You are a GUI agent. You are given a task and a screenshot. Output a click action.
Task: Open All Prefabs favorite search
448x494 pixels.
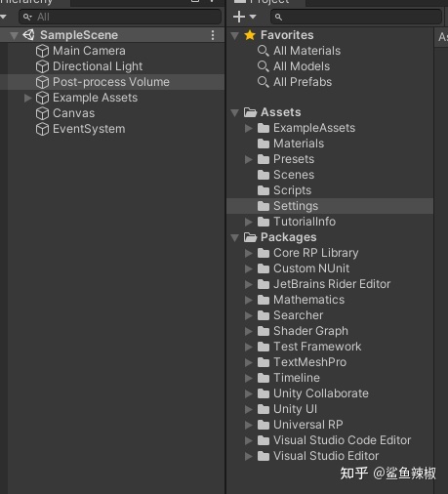303,82
